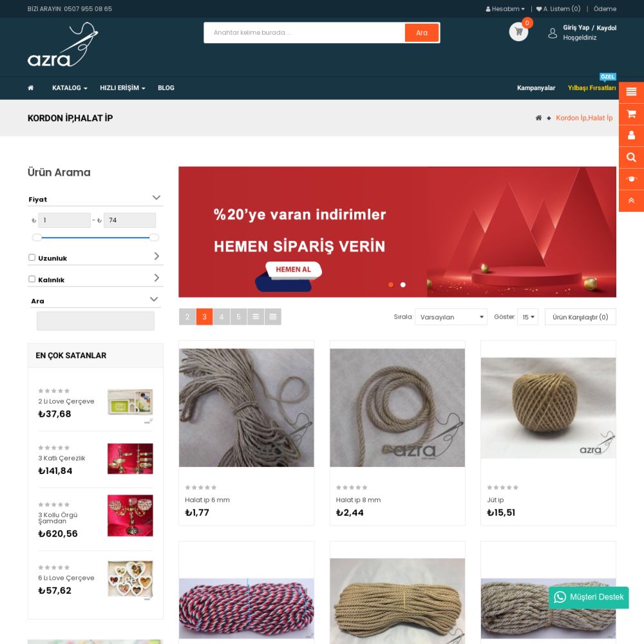Open the shopping cart icon in header
Viewport: 644px width, 644px height.
coord(518,32)
